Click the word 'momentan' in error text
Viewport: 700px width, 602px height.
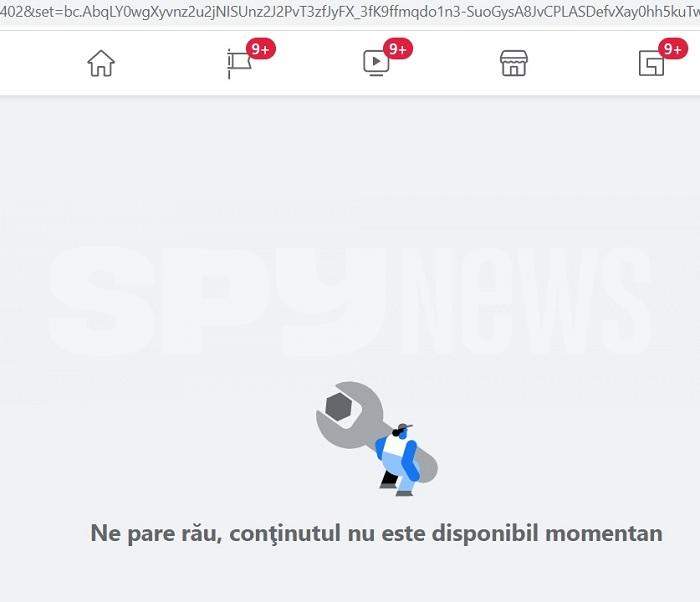pos(604,533)
